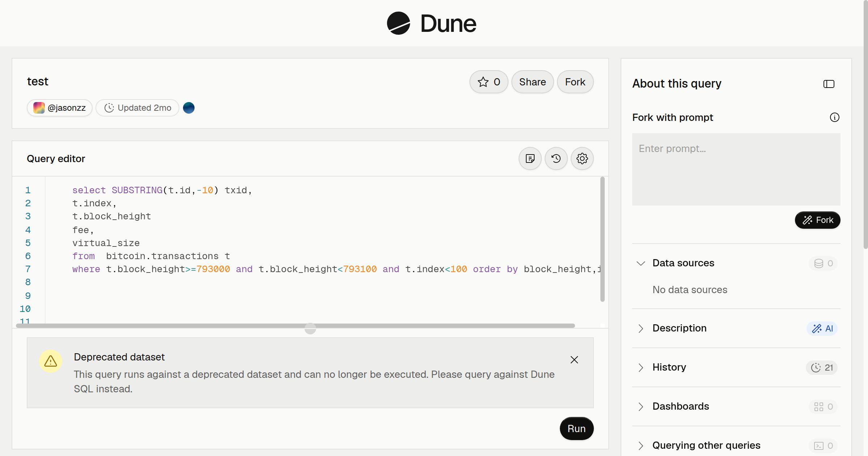The image size is (868, 456).
Task: Expand the History section
Action: point(641,367)
